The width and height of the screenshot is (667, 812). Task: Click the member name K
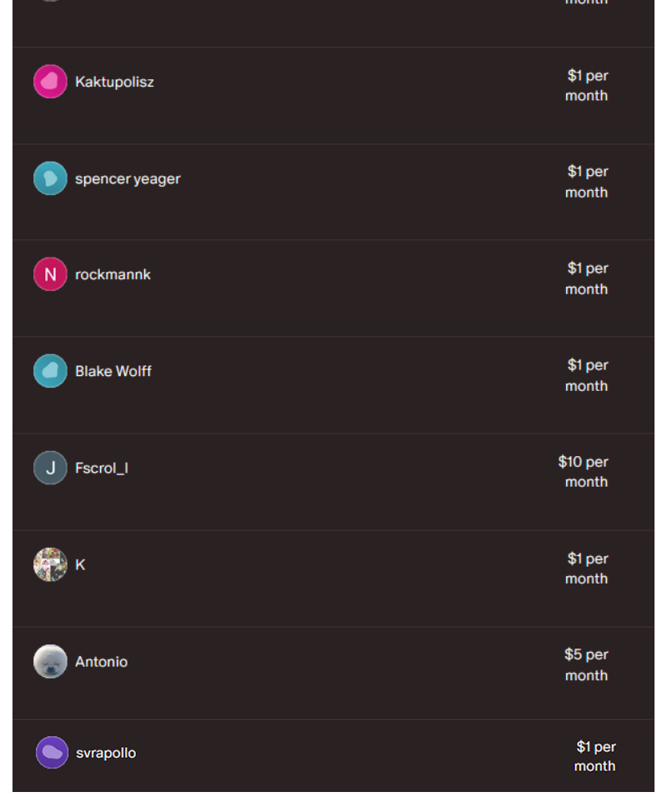80,565
